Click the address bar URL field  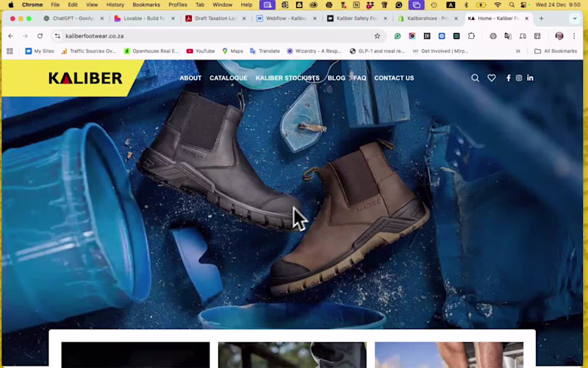pos(218,35)
